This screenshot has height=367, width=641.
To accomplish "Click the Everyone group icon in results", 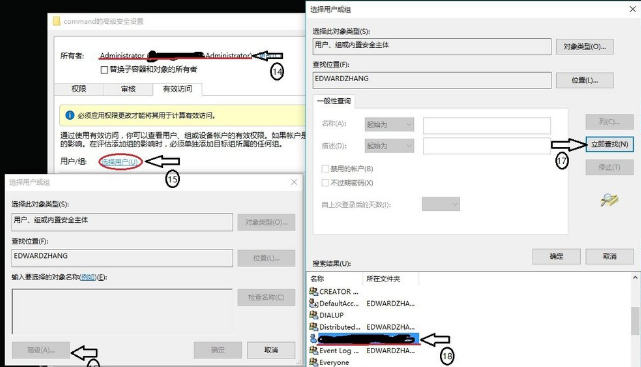I will click(314, 362).
